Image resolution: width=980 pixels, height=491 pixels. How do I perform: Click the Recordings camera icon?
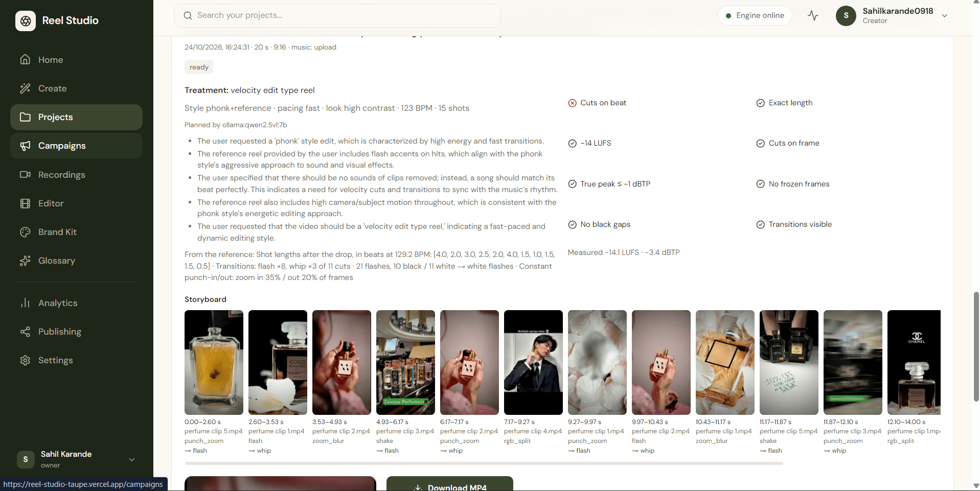pos(25,175)
